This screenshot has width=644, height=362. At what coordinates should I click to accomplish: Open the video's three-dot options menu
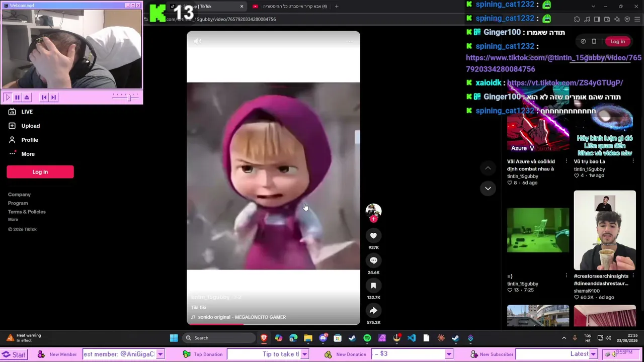coord(350,42)
